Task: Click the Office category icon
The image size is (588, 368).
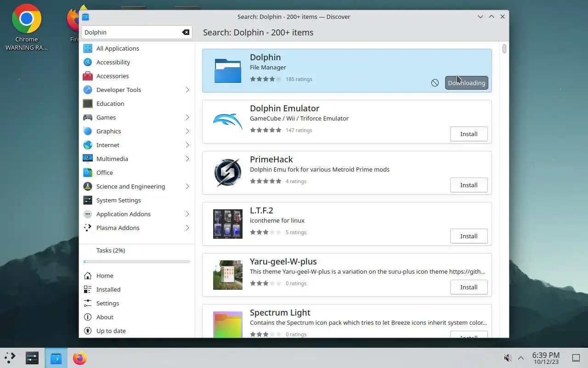Action: coord(88,172)
